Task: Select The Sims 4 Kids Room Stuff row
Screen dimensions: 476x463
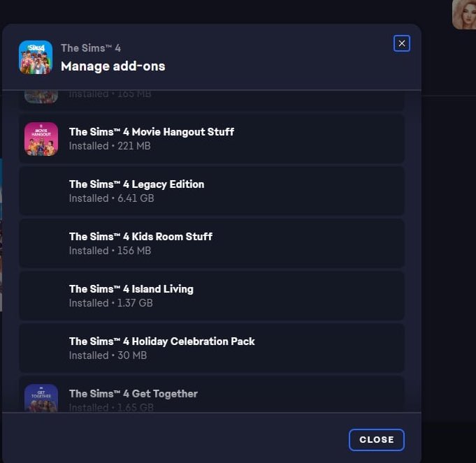Action: click(212, 244)
